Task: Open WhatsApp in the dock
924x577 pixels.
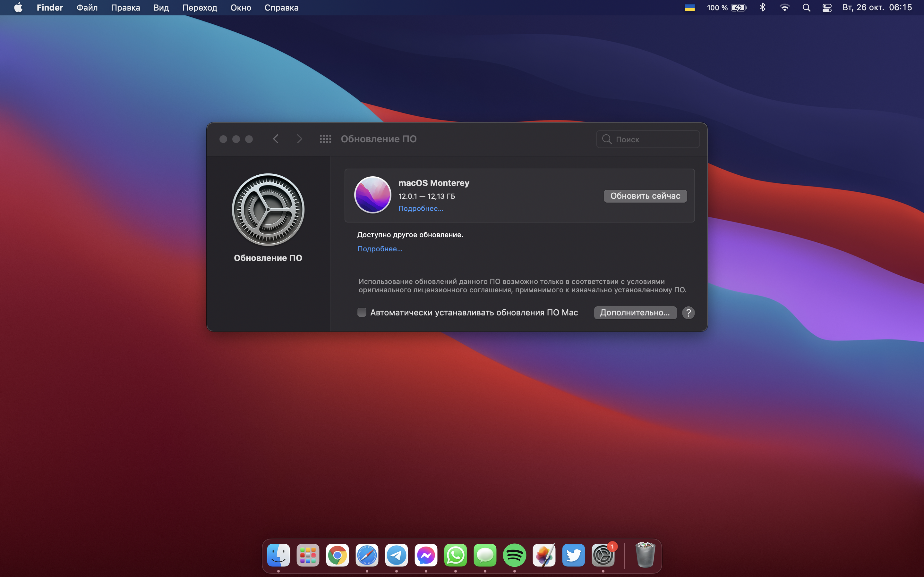Action: pyautogui.click(x=455, y=555)
